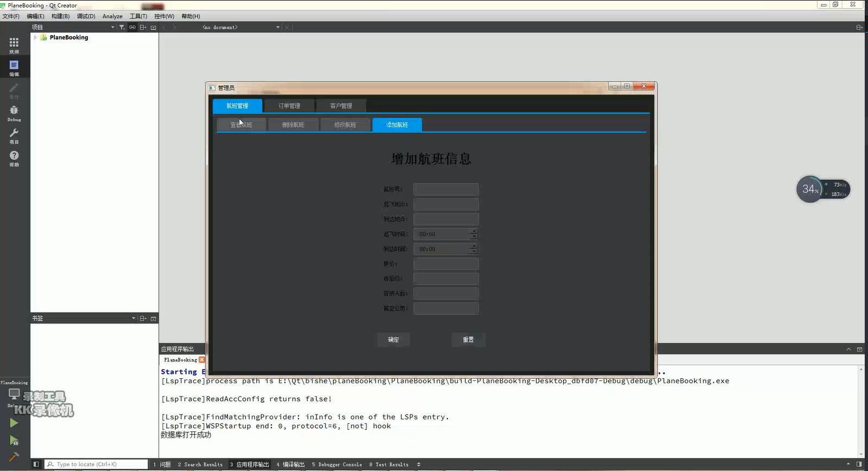Decrease the 起飞时间 time value
This screenshot has width=868, height=471.
pyautogui.click(x=474, y=237)
